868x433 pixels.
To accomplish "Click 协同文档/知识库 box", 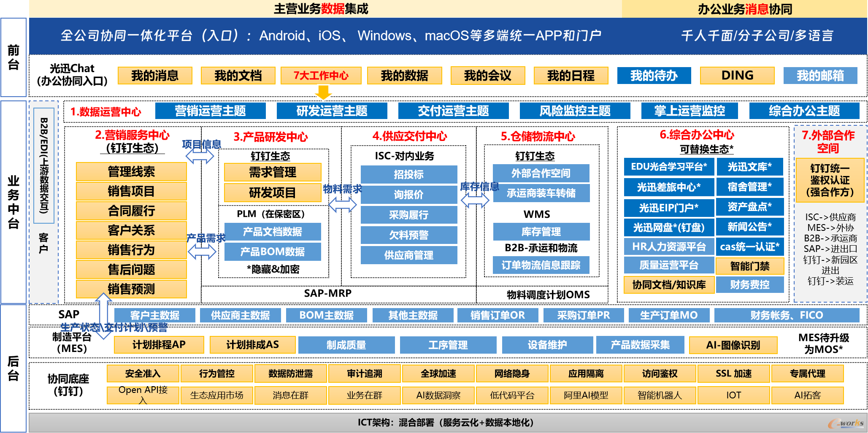I will [669, 285].
